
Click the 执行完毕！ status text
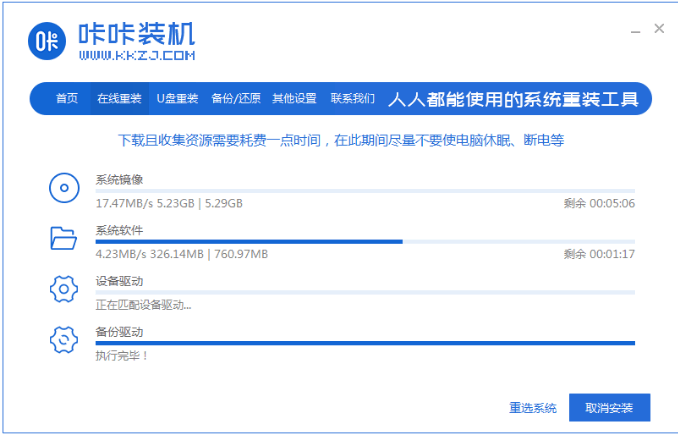point(122,356)
